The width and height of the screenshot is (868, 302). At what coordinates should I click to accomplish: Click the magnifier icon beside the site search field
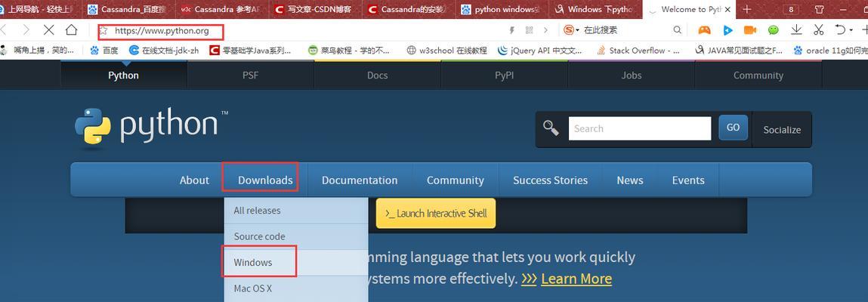551,128
